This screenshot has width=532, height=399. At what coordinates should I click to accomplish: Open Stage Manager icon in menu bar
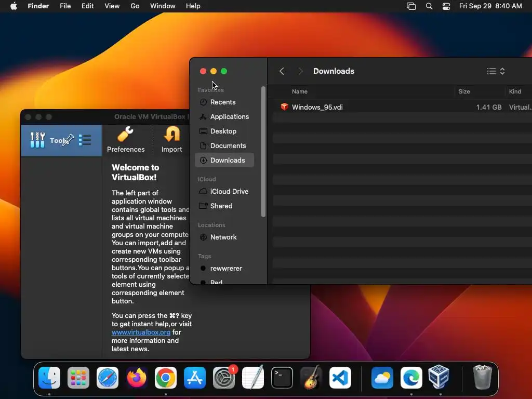point(411,6)
